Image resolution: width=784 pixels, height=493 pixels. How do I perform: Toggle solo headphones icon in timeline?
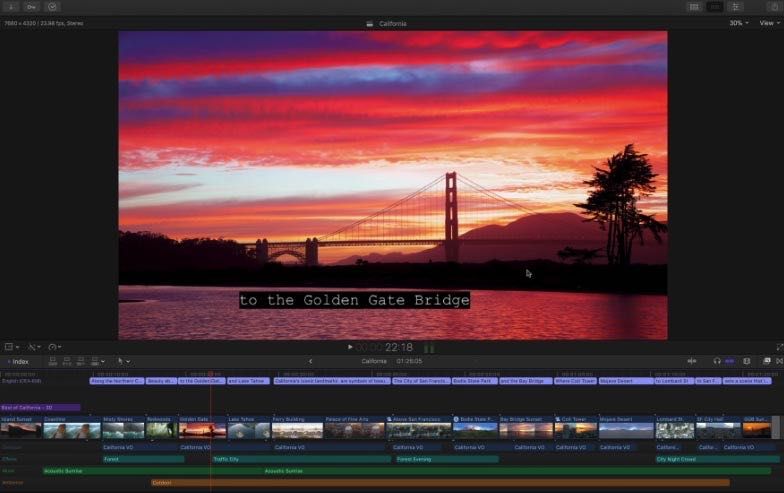click(717, 361)
